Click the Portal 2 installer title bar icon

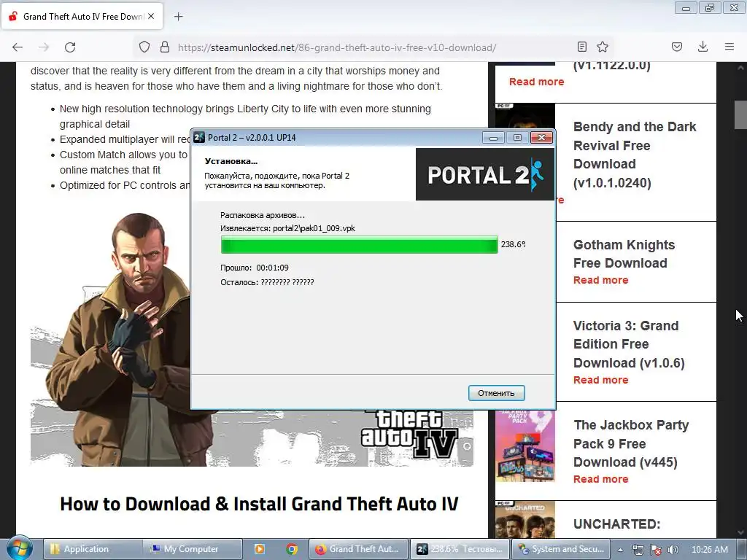[199, 138]
